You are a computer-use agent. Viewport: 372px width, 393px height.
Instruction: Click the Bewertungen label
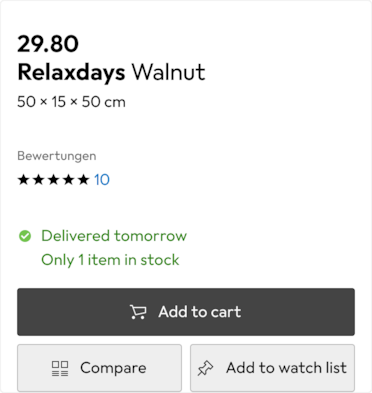click(x=57, y=156)
